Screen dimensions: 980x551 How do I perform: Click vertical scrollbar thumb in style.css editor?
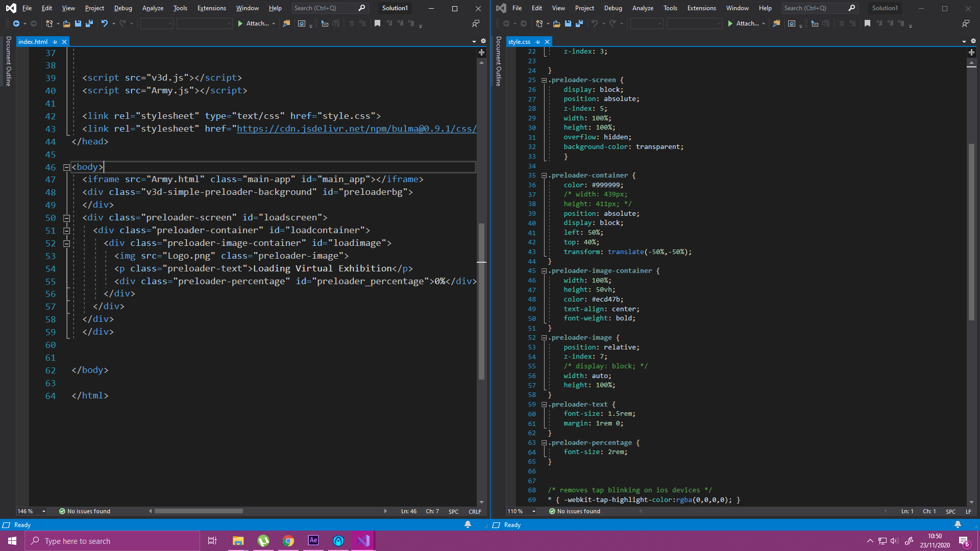coord(971,232)
